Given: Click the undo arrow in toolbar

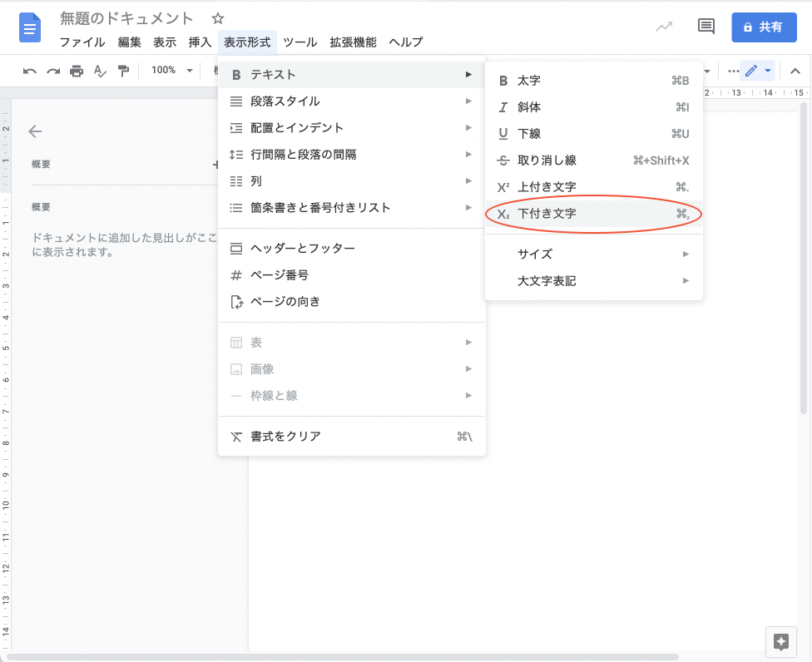Looking at the screenshot, I should click(x=30, y=72).
